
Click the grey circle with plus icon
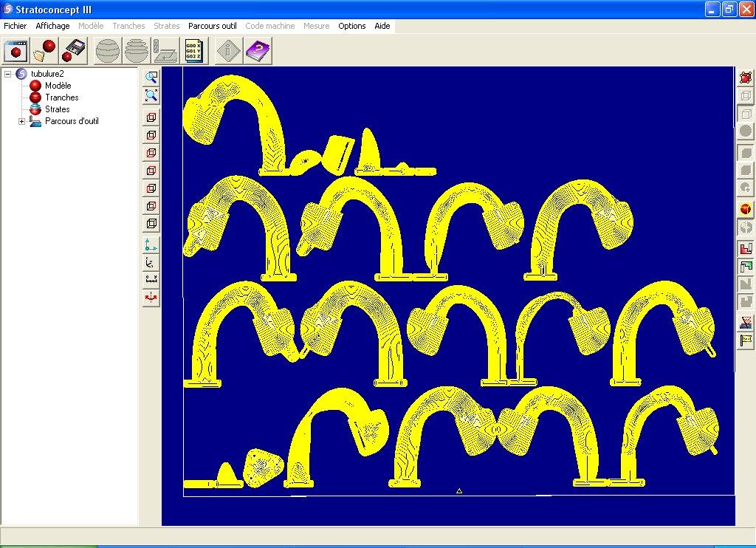746,188
